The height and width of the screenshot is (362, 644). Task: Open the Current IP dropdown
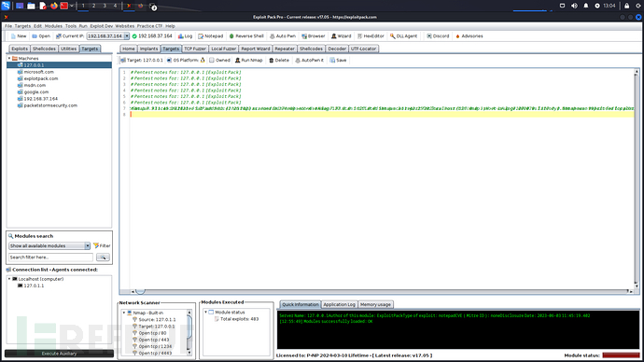(x=127, y=36)
